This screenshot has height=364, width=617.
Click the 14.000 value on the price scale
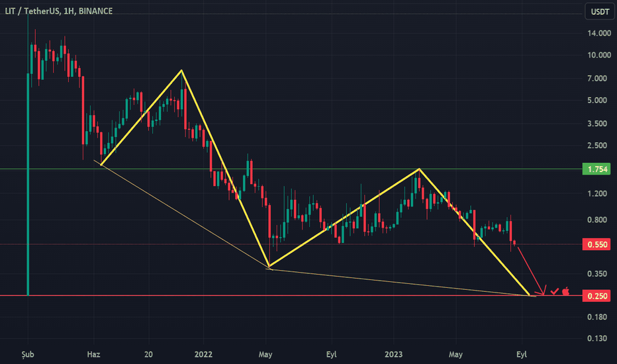tap(598, 33)
